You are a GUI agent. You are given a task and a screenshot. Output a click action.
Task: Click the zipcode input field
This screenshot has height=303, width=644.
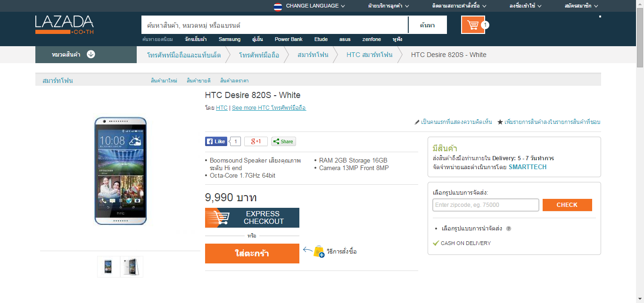(486, 205)
